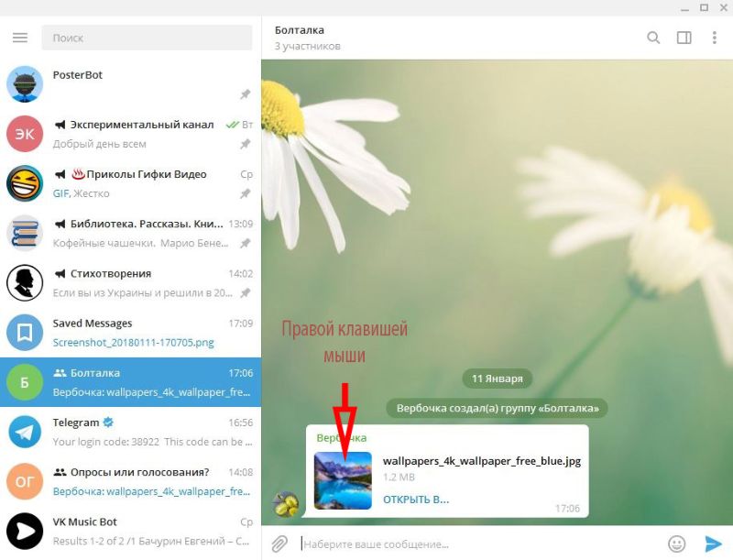Click the 17:06 message timestamp in bubble
This screenshot has height=560, width=733.
567,508
